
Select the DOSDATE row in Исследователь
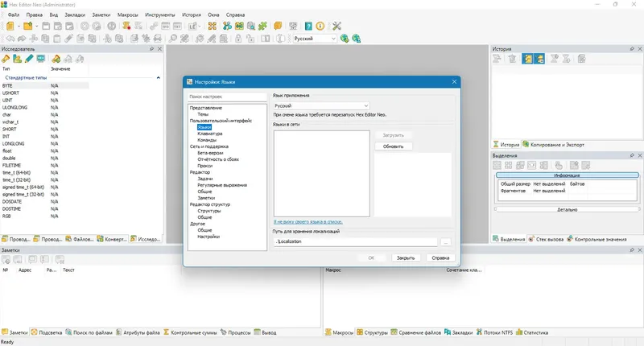pos(44,201)
